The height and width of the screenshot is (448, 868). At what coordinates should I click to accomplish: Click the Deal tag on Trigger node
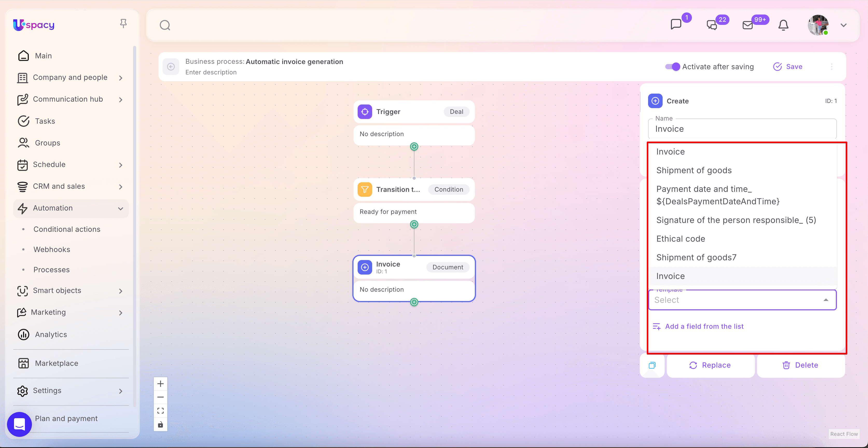point(456,111)
